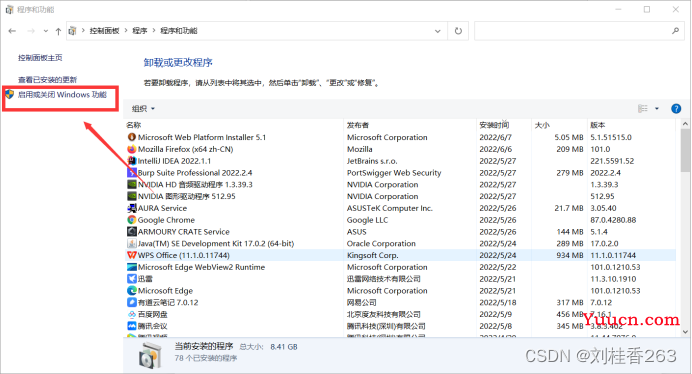Viewport: 692px width, 374px height.
Task: Select 程序 segment in the breadcrumb
Action: (x=139, y=30)
